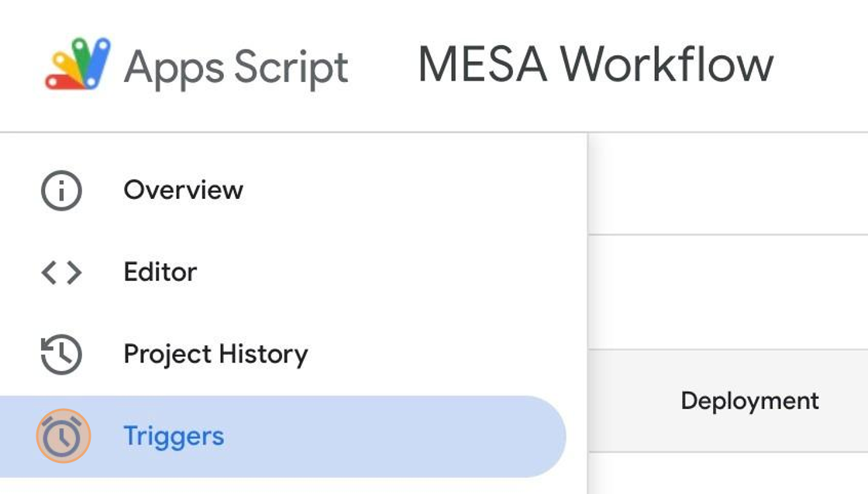Click the highlighted Triggers row right of its label
Image resolution: width=868 pixels, height=494 pixels.
387,437
